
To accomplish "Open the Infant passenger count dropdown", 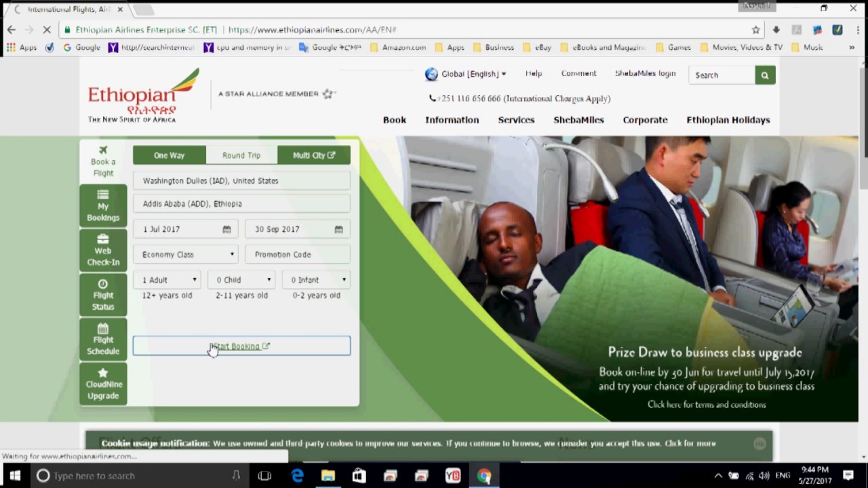I will click(316, 280).
